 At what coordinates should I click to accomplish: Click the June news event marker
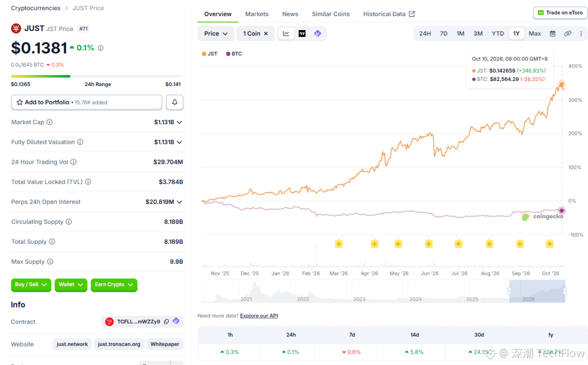coord(429,243)
